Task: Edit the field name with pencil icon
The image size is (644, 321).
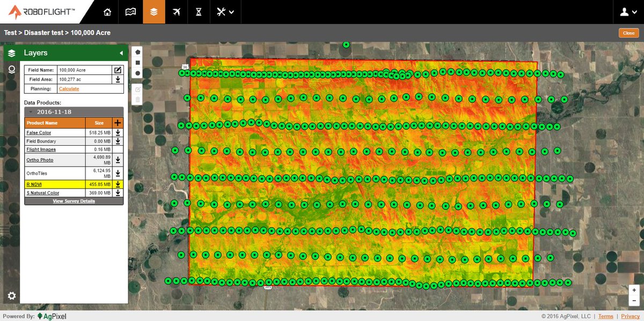Action: pyautogui.click(x=118, y=70)
